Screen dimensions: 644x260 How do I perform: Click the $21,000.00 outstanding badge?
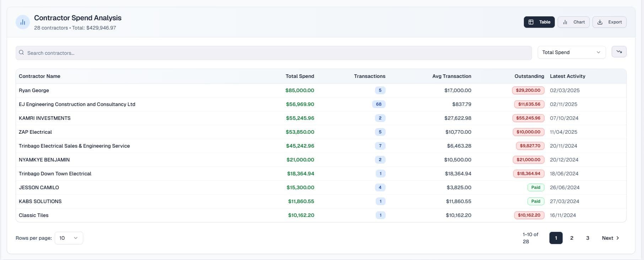[x=528, y=160]
